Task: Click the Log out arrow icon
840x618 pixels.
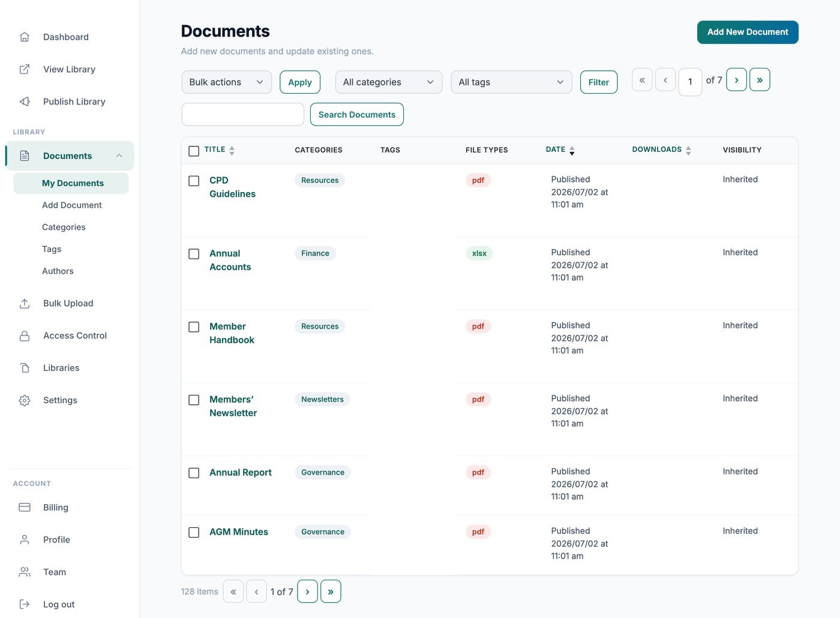Action: (25, 605)
